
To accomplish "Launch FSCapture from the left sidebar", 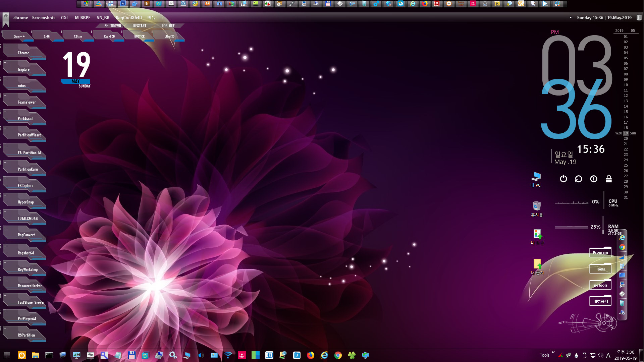I will 24,185.
